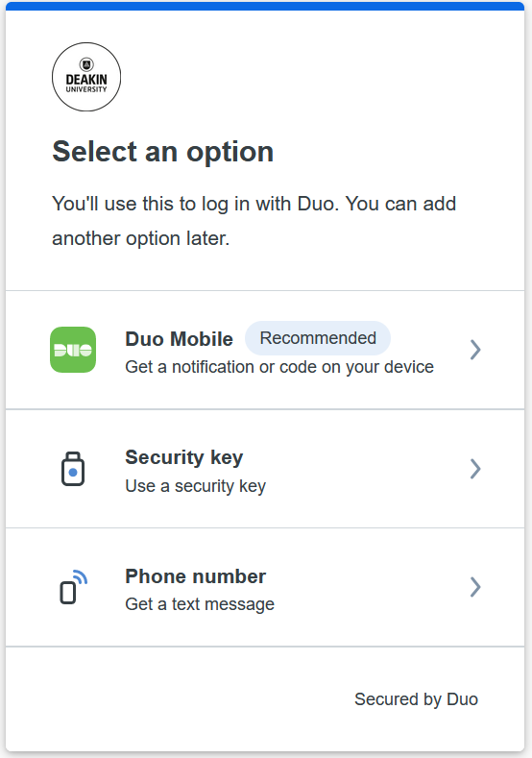Viewport: 532px width, 758px height.
Task: Click the 'another option later.' text line
Action: (140, 238)
